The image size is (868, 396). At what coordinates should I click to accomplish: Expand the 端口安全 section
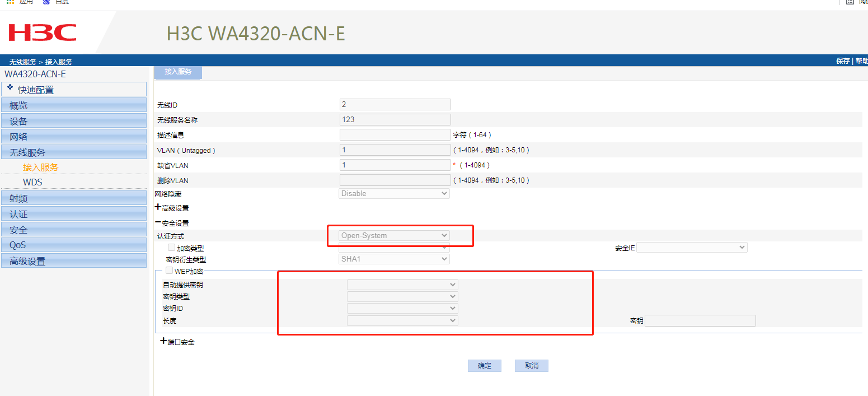click(x=163, y=341)
